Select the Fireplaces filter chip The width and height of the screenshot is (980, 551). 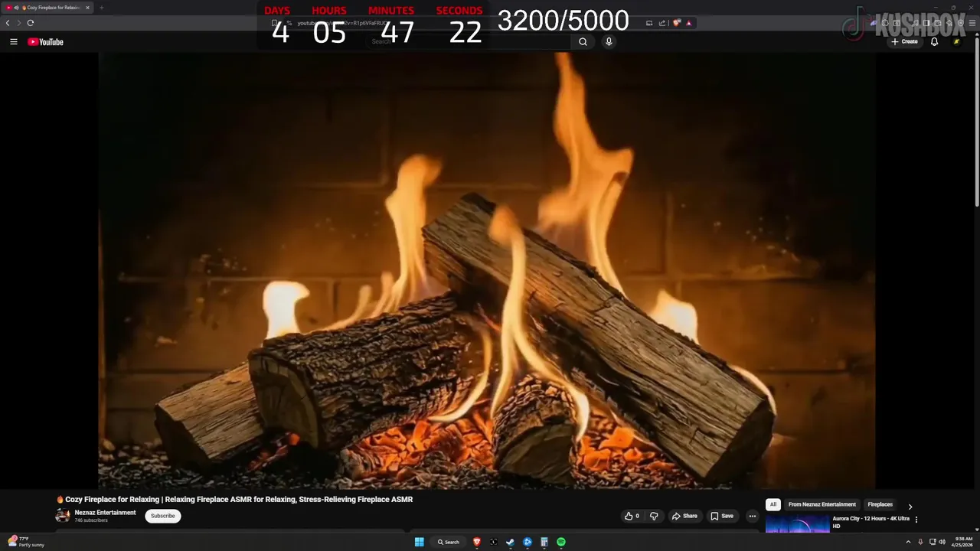(880, 505)
